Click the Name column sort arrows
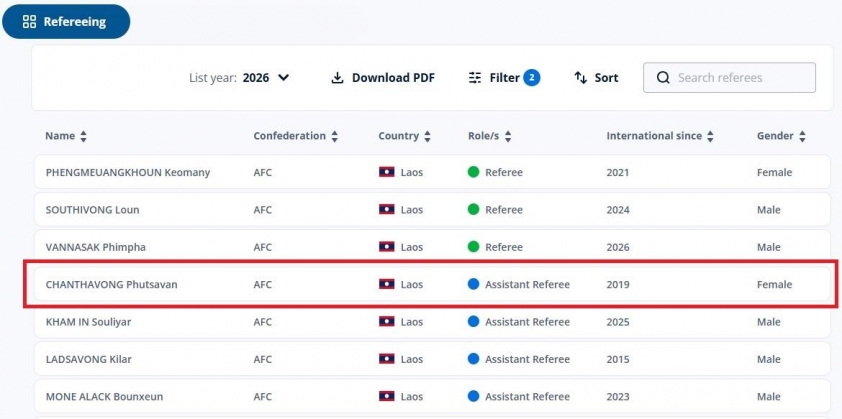This screenshot has height=419, width=842. [84, 136]
